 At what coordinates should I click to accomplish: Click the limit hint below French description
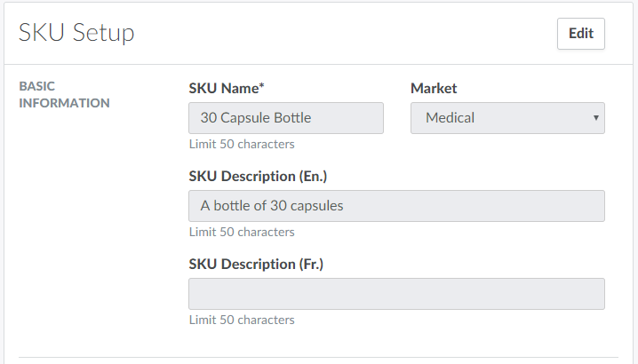[x=242, y=320]
